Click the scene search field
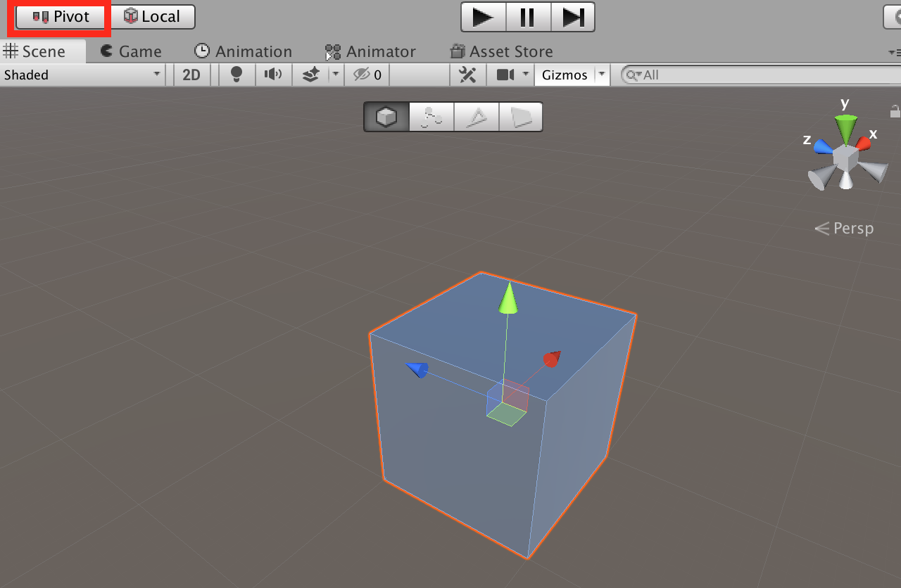901x588 pixels. click(x=760, y=75)
